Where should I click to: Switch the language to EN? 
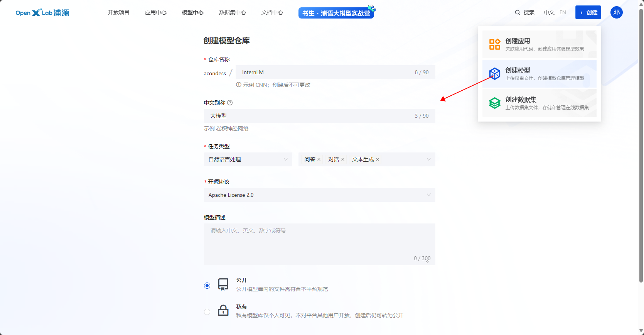click(563, 12)
